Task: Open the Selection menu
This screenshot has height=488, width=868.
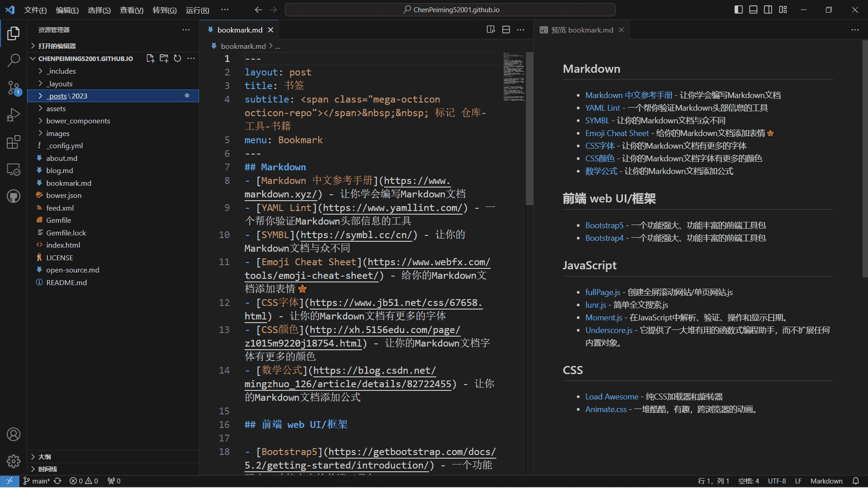Action: [x=99, y=10]
